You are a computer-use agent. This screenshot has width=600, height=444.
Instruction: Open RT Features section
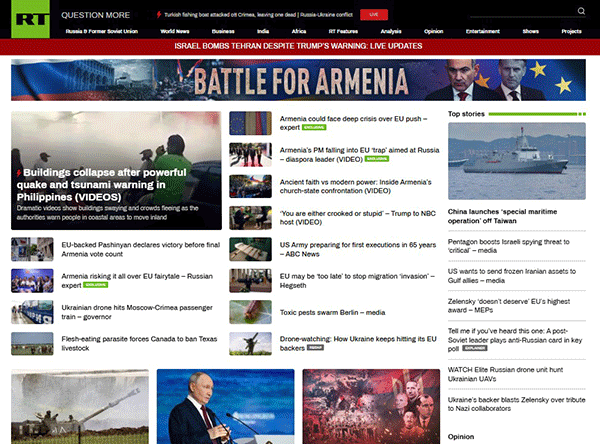(343, 31)
